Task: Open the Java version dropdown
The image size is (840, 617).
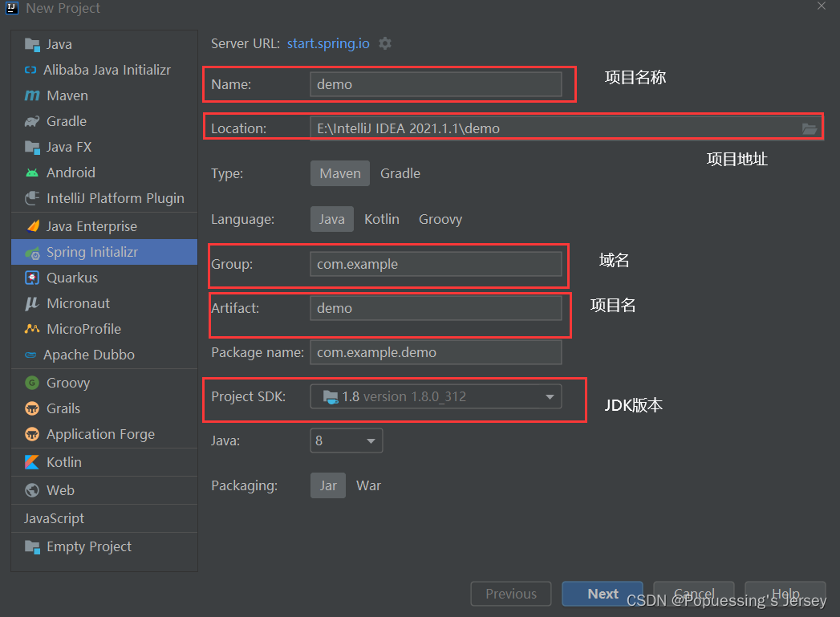Action: click(x=347, y=440)
